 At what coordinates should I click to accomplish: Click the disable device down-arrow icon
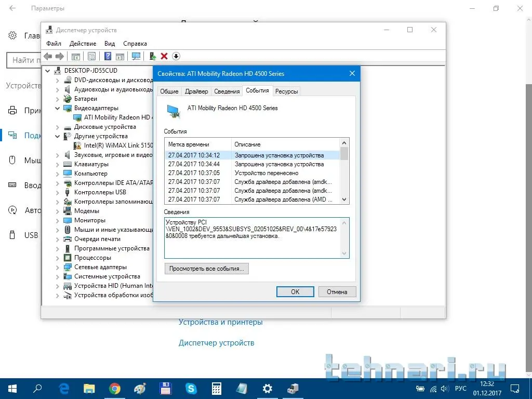coord(176,56)
